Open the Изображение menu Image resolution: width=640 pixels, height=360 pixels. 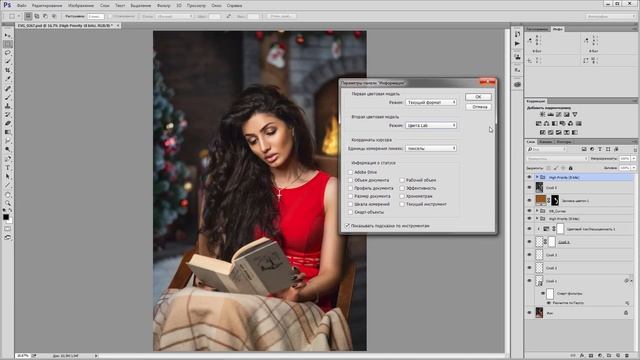(81, 6)
